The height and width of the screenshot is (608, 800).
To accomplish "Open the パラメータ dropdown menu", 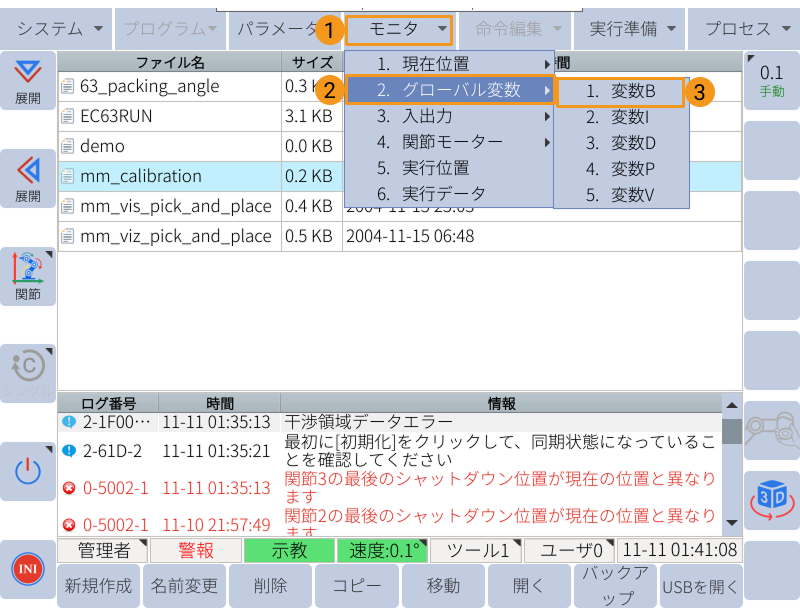I will point(286,29).
